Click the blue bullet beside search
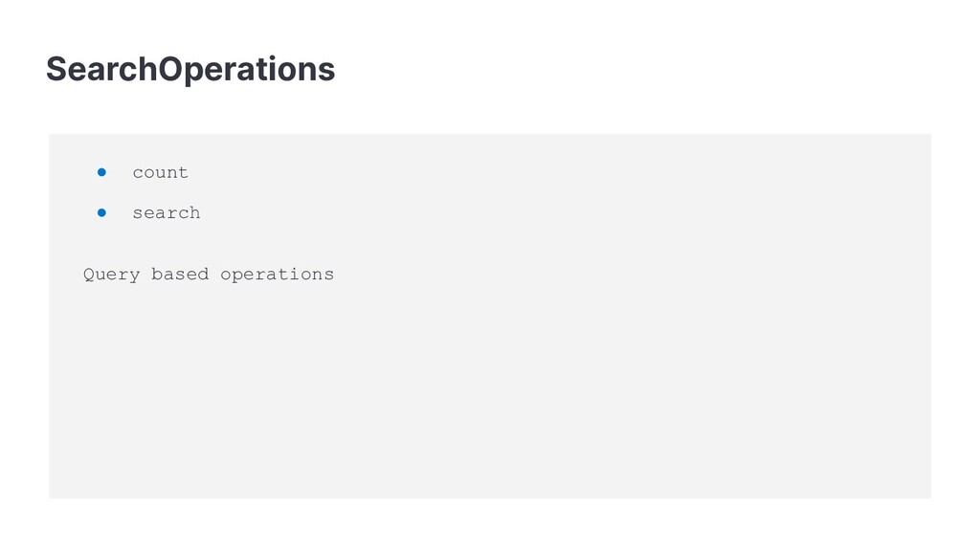The height and width of the screenshot is (551, 980). coord(101,212)
